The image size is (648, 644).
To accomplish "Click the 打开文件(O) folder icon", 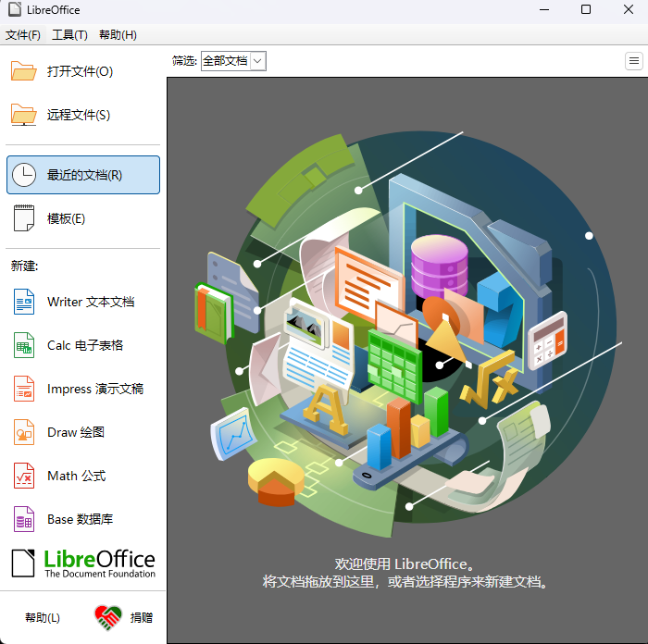I will coord(23,71).
